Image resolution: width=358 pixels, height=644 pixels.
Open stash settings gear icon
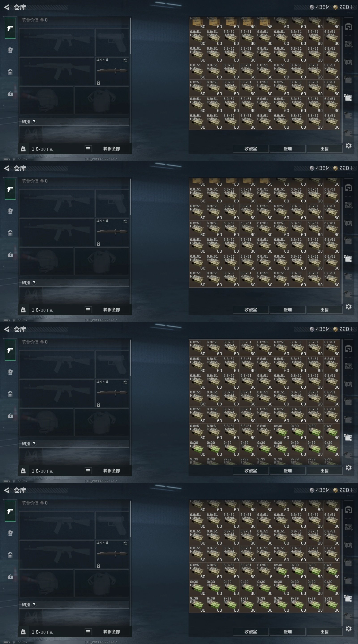point(349,146)
